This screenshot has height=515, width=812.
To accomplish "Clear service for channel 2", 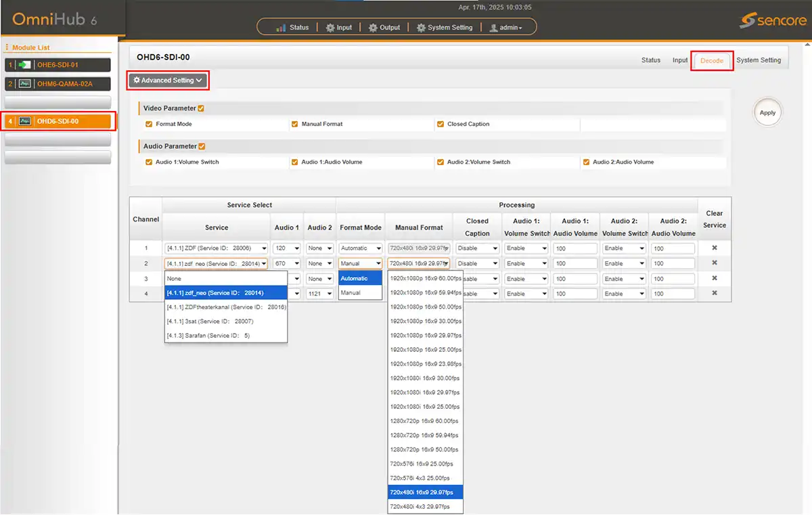I will click(x=715, y=263).
